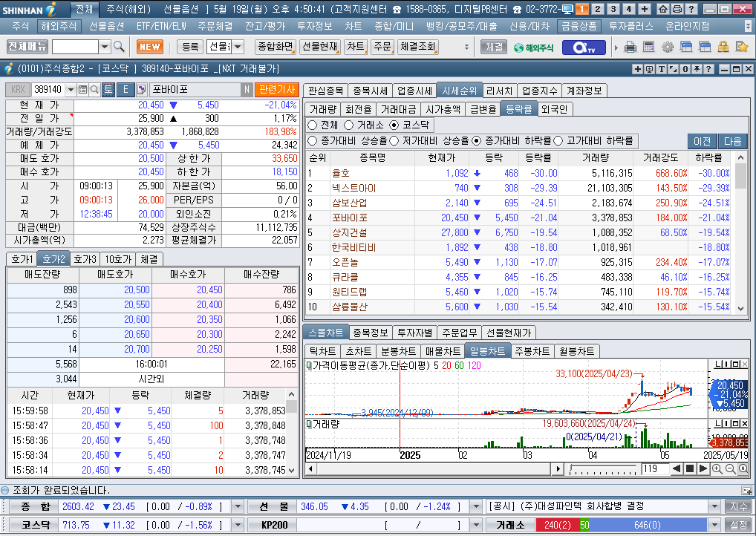The width and height of the screenshot is (756, 536).
Task: Click the chart zoom slider track
Action: (603, 469)
